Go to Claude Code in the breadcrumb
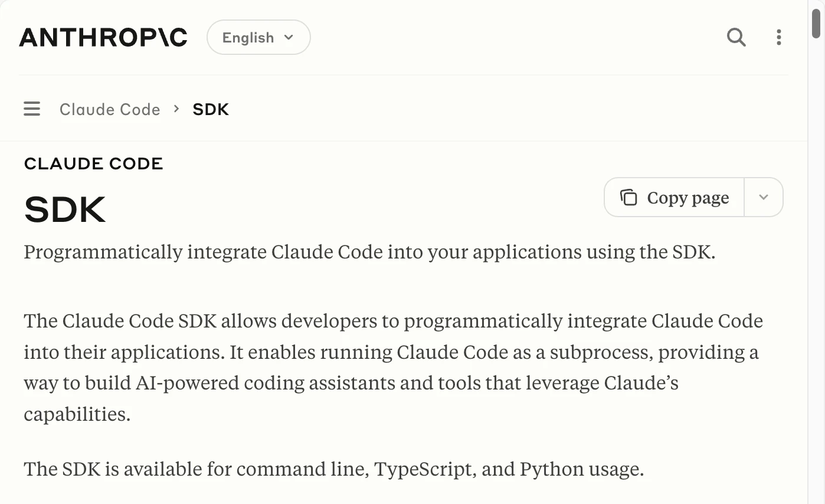The height and width of the screenshot is (504, 825). (110, 109)
